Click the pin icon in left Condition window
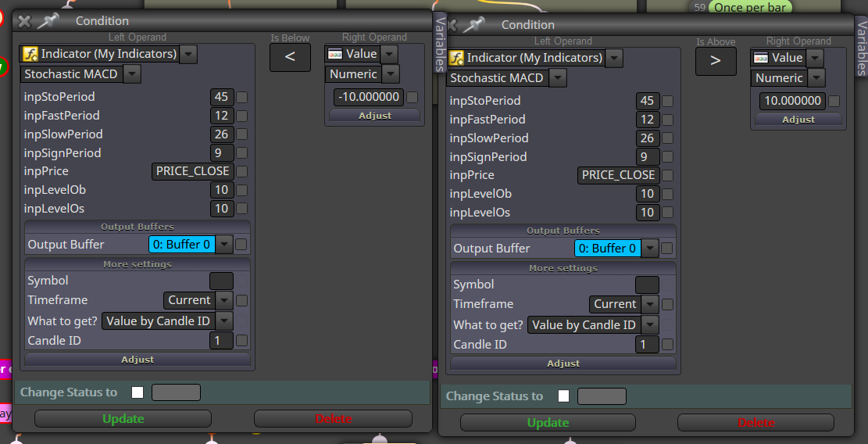The height and width of the screenshot is (444, 868). [x=48, y=21]
